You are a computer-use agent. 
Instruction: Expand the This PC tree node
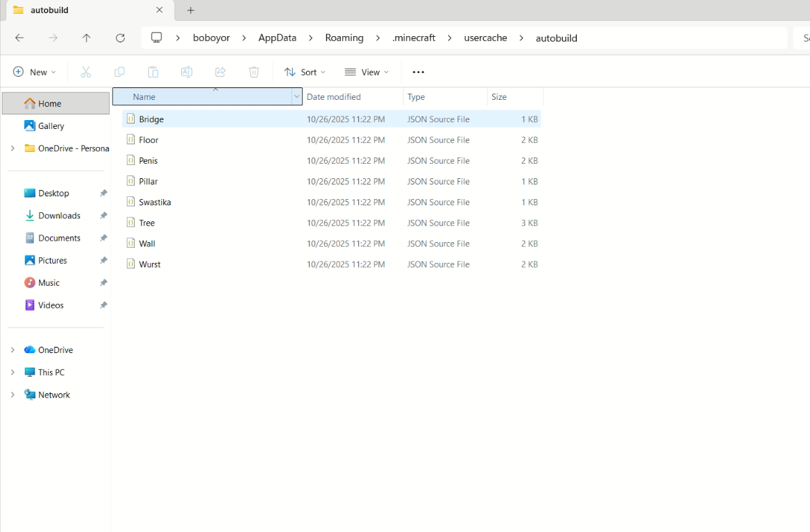[12, 372]
